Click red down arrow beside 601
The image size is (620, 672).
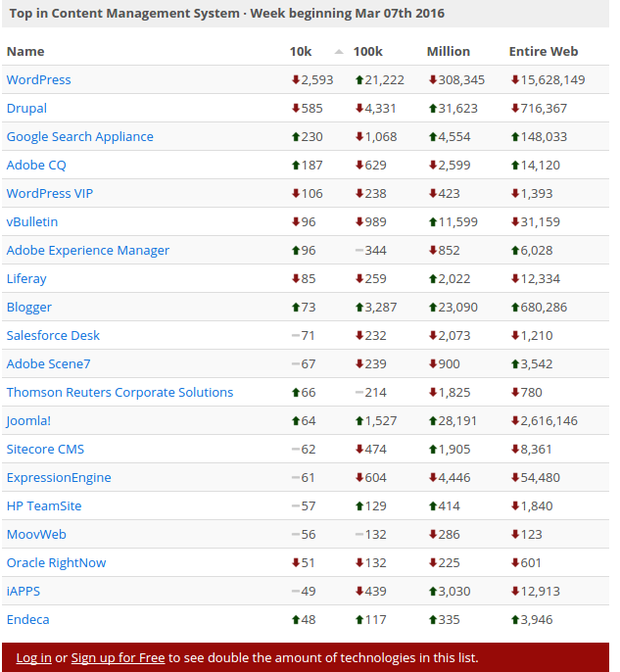pos(515,562)
